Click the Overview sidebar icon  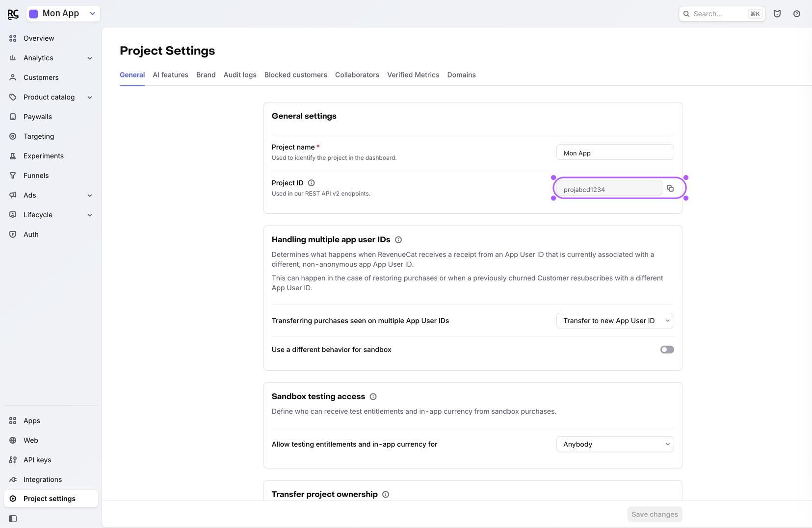coord(13,38)
